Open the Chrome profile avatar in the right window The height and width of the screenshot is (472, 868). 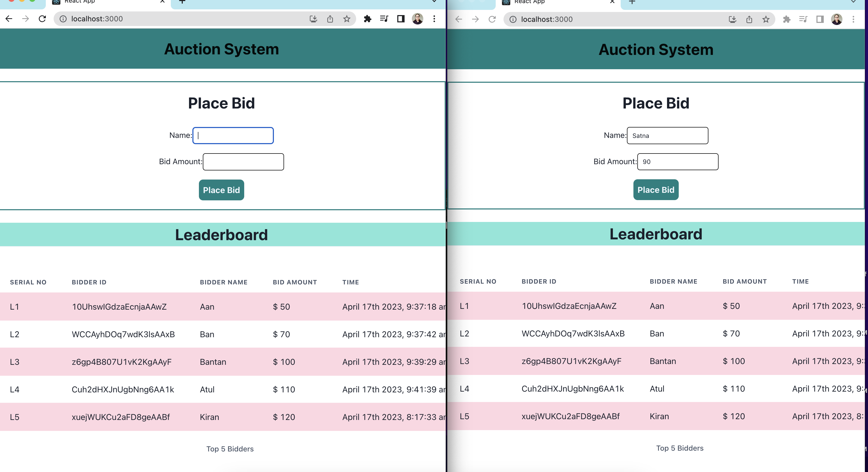[837, 19]
